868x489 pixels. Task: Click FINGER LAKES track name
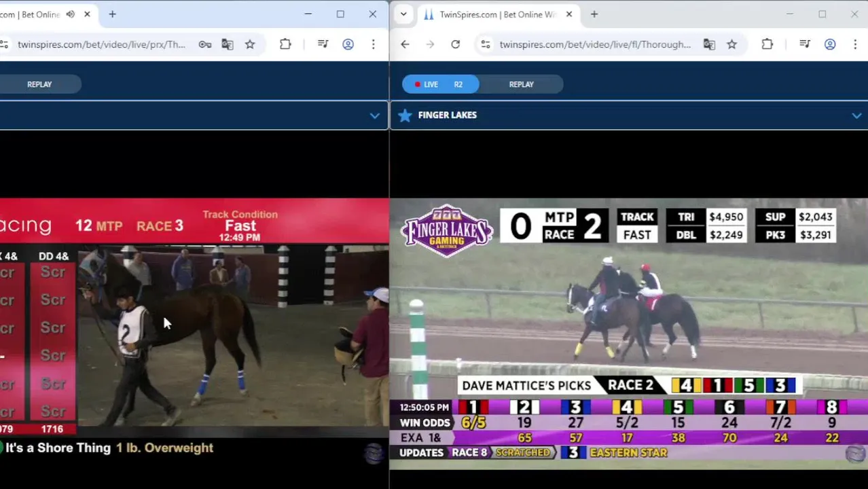coord(448,115)
